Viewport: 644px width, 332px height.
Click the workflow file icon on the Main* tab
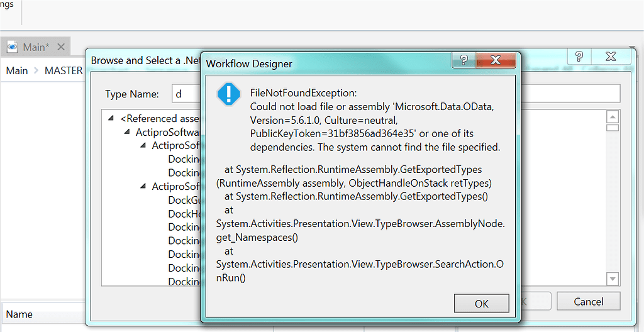point(13,47)
